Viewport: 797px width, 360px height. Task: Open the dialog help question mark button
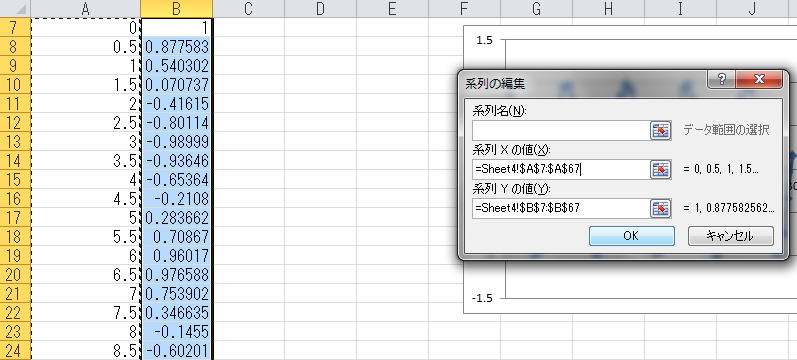point(722,79)
